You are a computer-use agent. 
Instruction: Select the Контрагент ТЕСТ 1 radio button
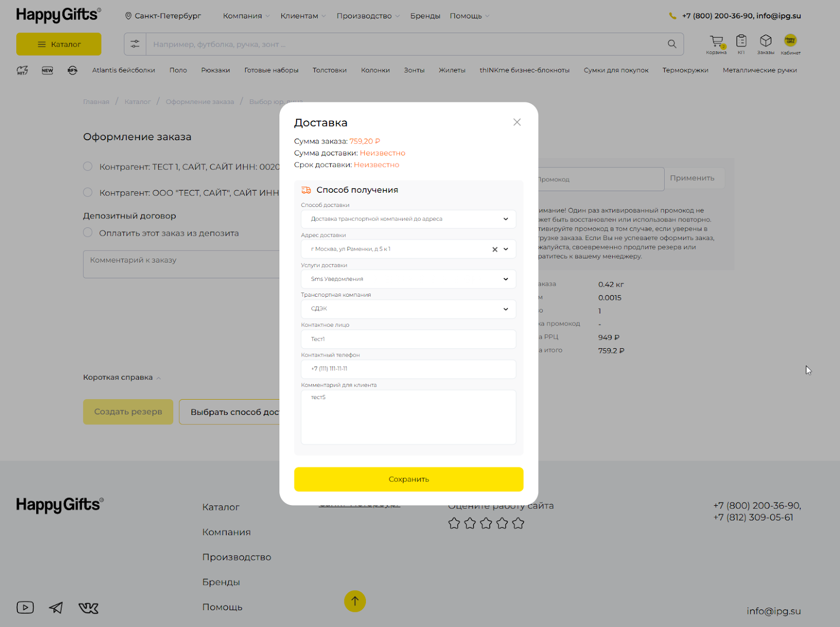[x=88, y=166]
